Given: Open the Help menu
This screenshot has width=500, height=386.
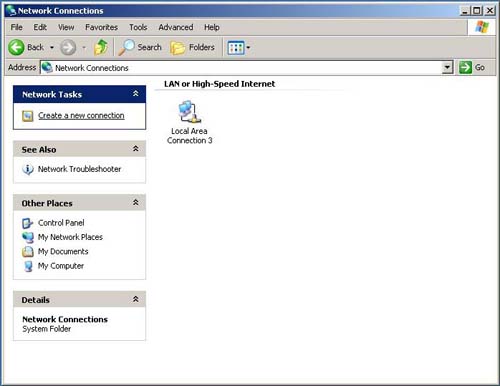Looking at the screenshot, I should coord(212,27).
